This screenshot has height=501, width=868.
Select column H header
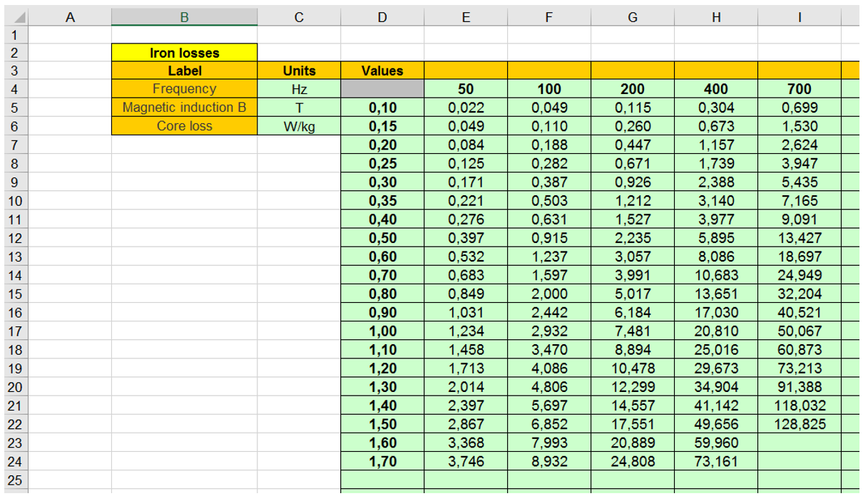coord(715,17)
